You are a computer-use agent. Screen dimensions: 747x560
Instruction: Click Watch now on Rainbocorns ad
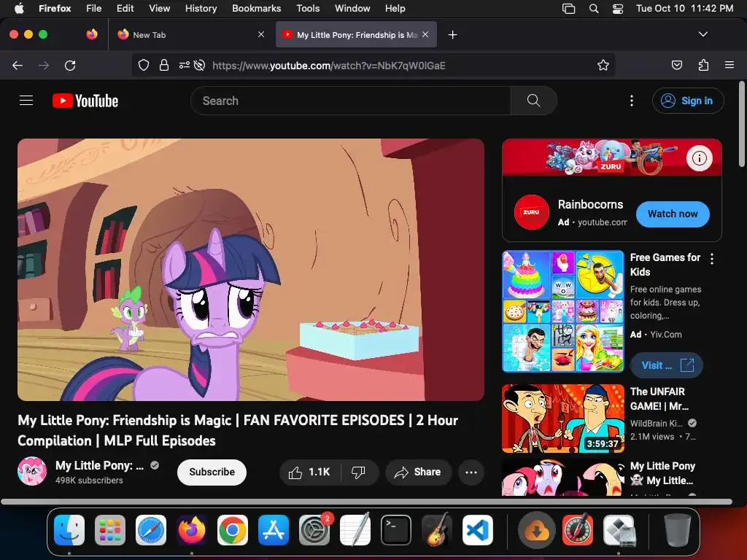(x=672, y=214)
